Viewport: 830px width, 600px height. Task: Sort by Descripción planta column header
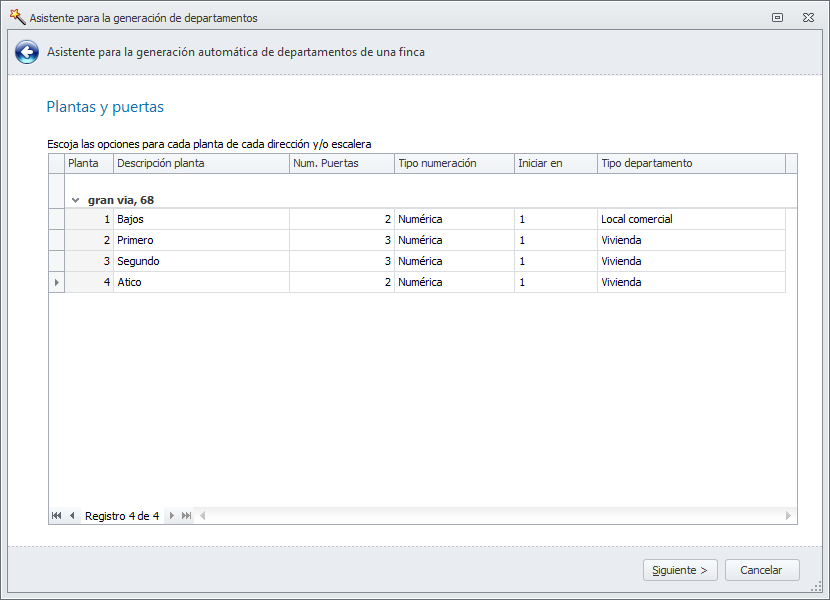coord(201,163)
